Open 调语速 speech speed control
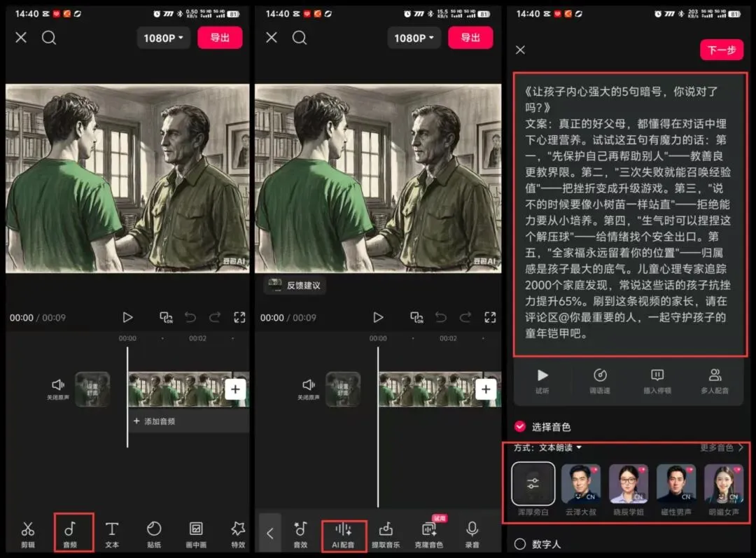Screen dimensions: 756x558 (x=600, y=381)
